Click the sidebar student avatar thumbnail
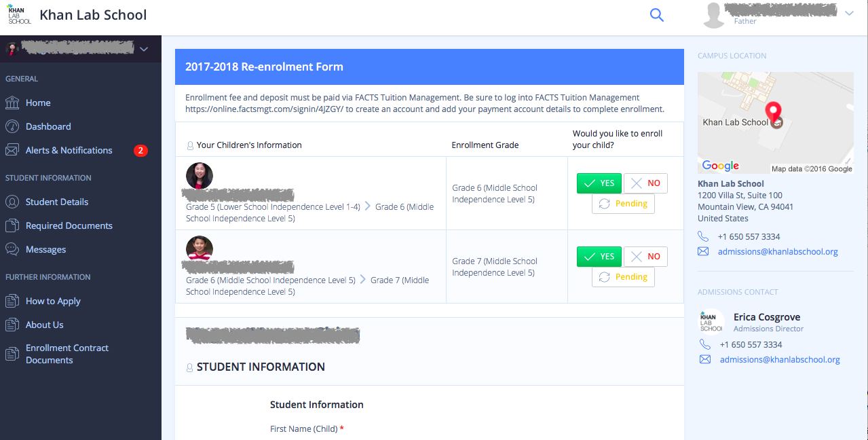 click(x=12, y=49)
